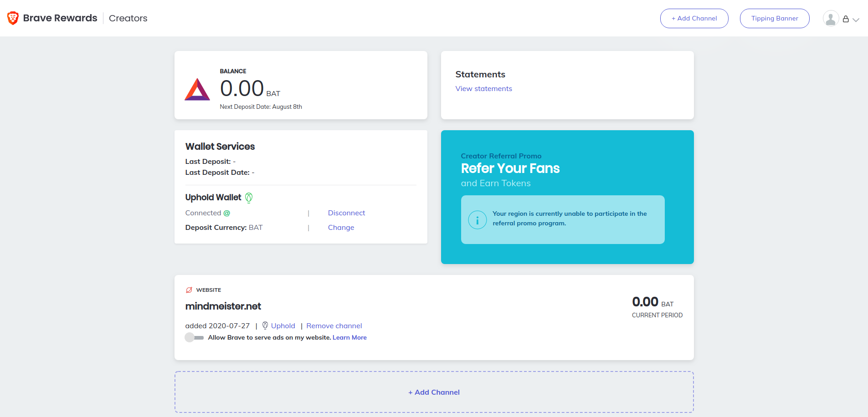The width and height of the screenshot is (868, 417).
Task: Click Next Deposit Date: August 8th text
Action: tap(261, 107)
